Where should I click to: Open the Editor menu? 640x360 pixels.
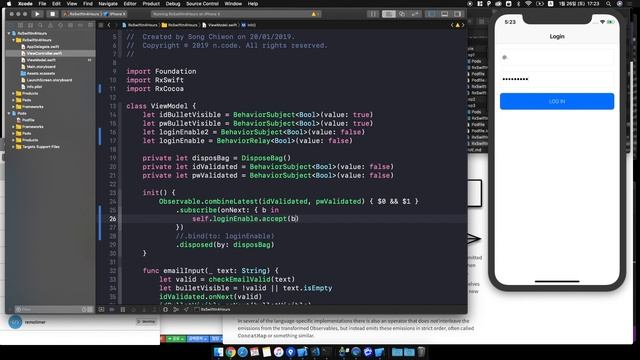pos(130,4)
